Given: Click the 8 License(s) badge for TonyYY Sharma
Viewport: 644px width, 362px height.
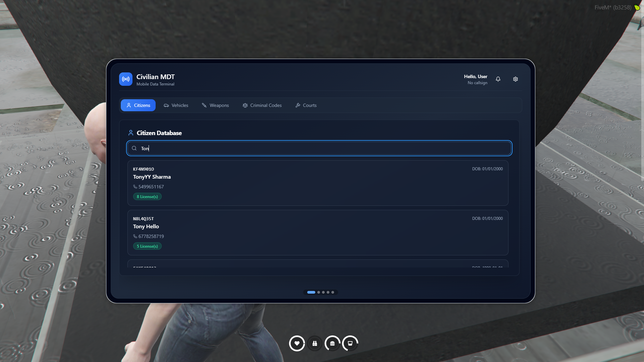Looking at the screenshot, I should coord(147,196).
